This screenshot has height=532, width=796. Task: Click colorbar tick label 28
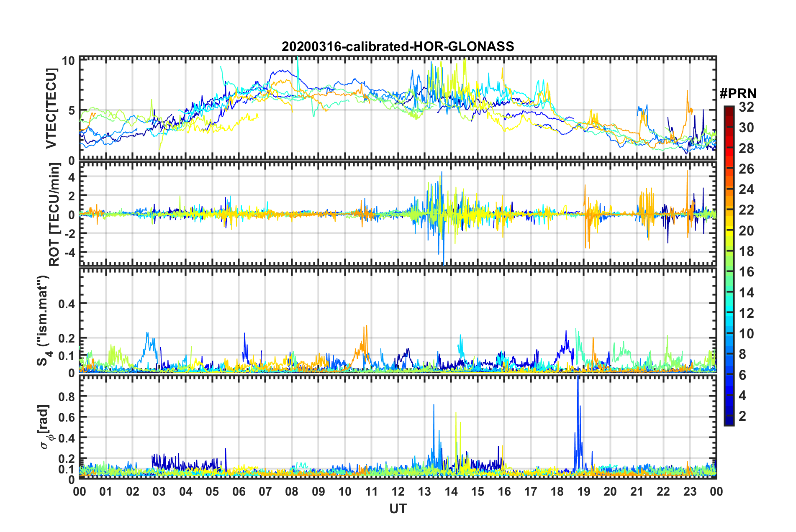(746, 148)
